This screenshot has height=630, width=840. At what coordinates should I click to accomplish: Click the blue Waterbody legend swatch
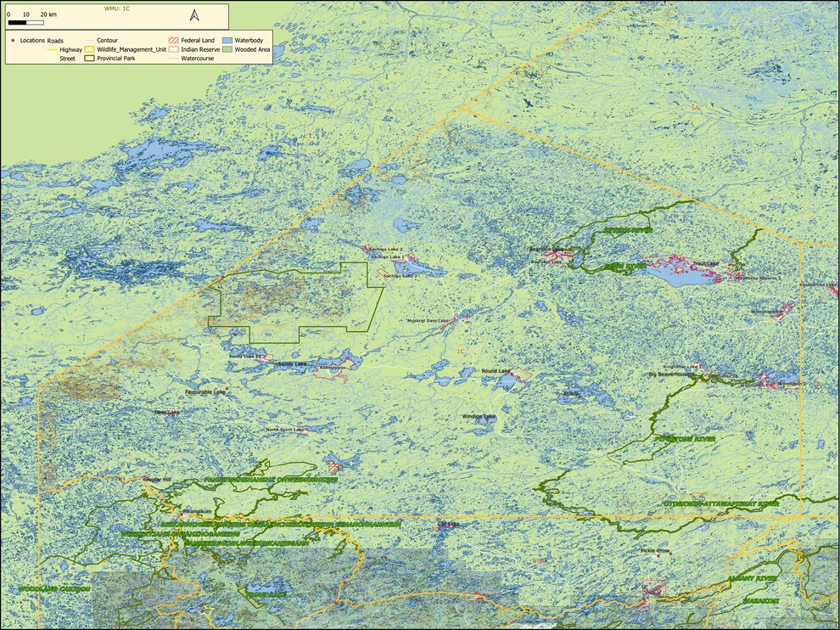[227, 40]
